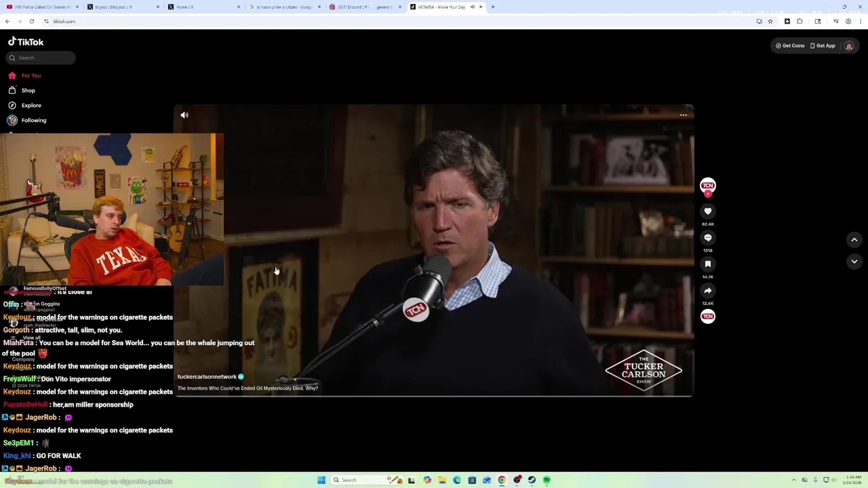868x488 pixels.
Task: Install app icon in address bar
Action: pyautogui.click(x=759, y=21)
